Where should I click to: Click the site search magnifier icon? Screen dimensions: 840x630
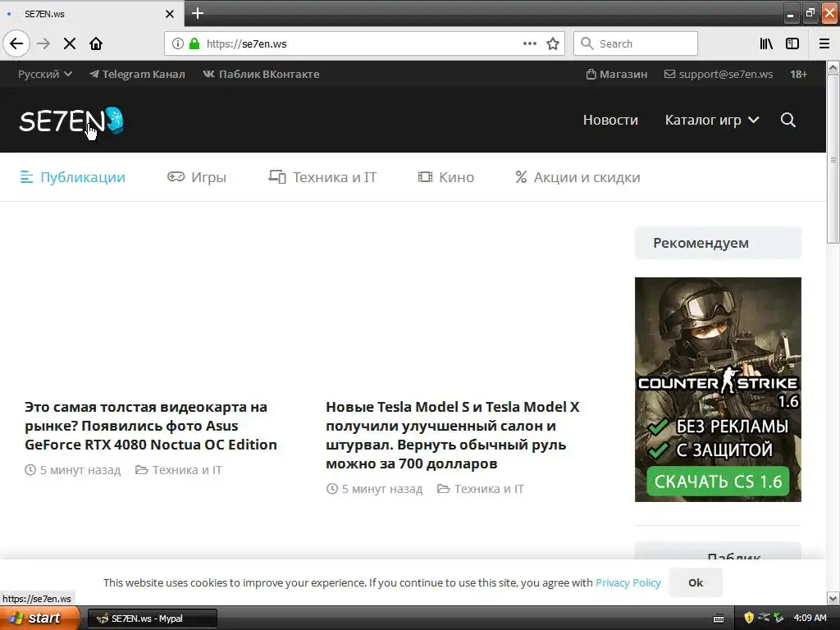coord(788,120)
